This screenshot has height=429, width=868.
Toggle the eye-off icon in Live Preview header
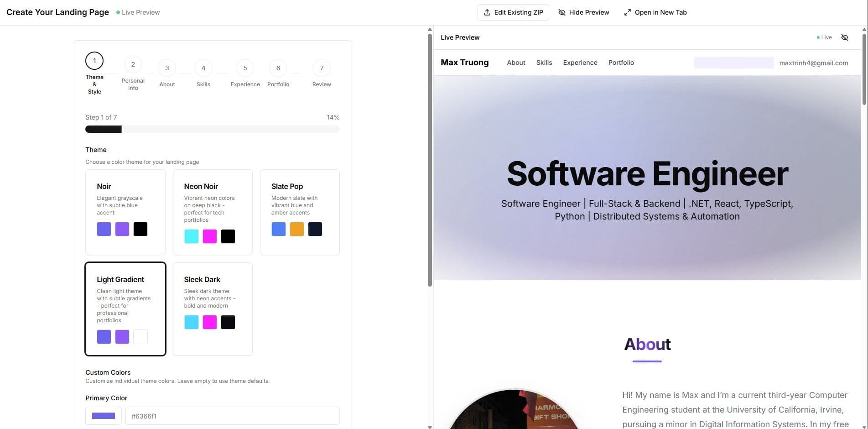pyautogui.click(x=845, y=37)
